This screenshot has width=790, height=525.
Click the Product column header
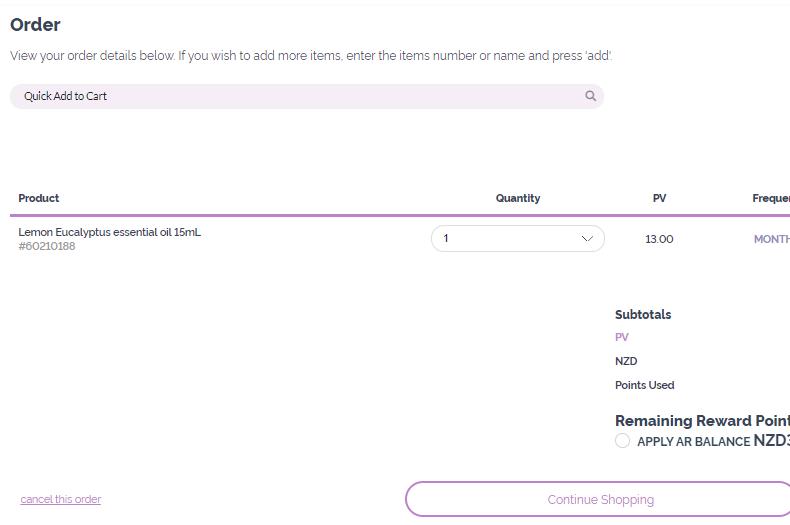(39, 198)
